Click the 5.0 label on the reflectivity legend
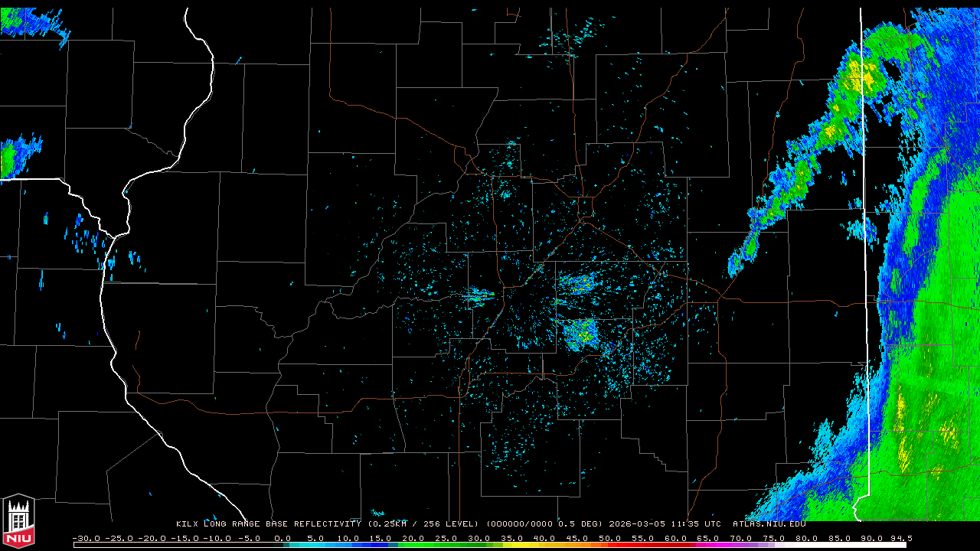980x551 pixels. [x=315, y=539]
